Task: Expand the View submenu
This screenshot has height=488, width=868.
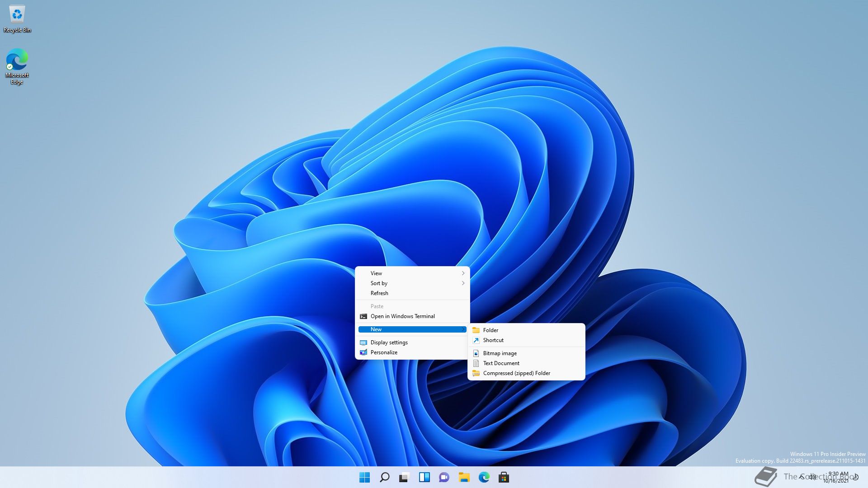Action: [412, 273]
